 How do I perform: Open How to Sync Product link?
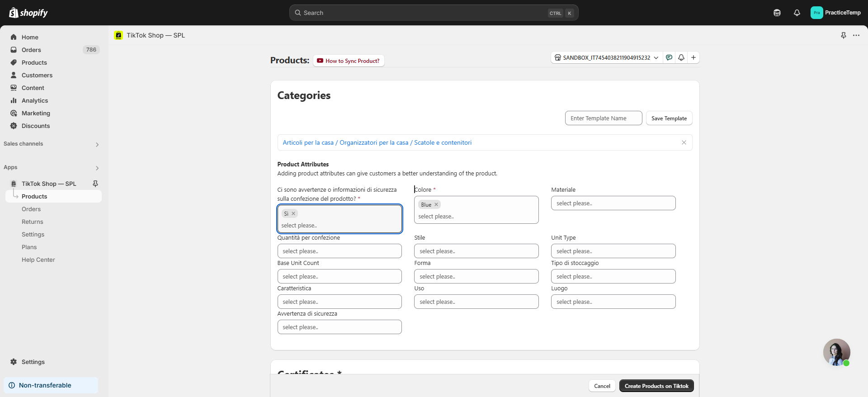coord(349,61)
